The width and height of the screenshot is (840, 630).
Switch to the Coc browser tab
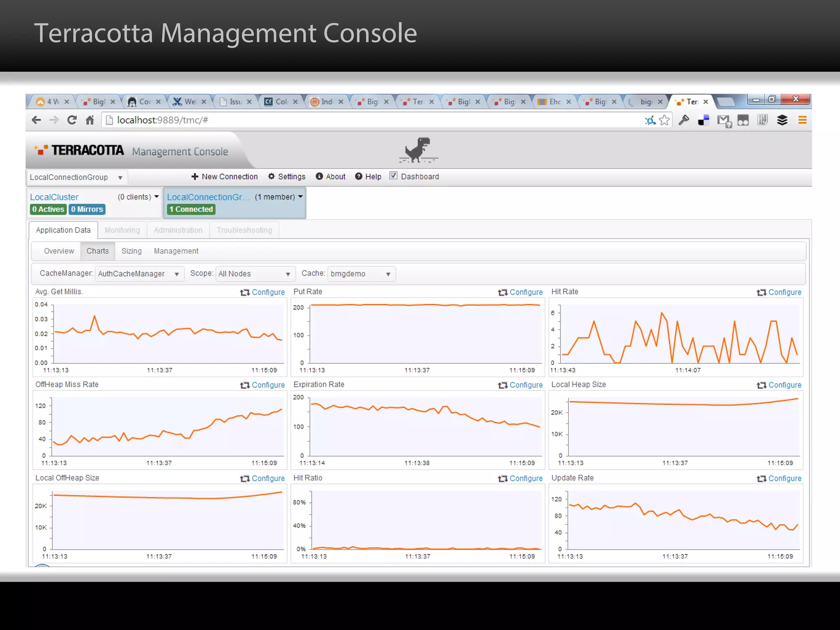144,102
